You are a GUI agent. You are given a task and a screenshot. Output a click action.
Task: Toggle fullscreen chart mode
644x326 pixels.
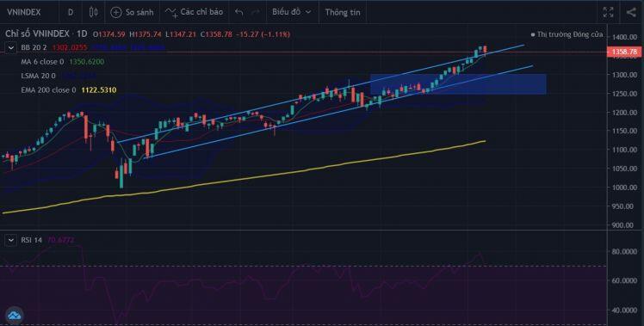coord(608,12)
